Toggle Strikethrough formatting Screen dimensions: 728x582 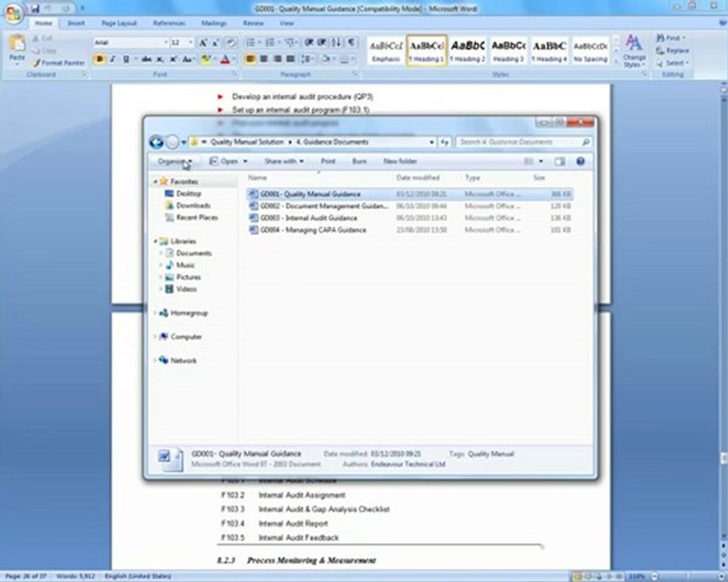pos(146,59)
